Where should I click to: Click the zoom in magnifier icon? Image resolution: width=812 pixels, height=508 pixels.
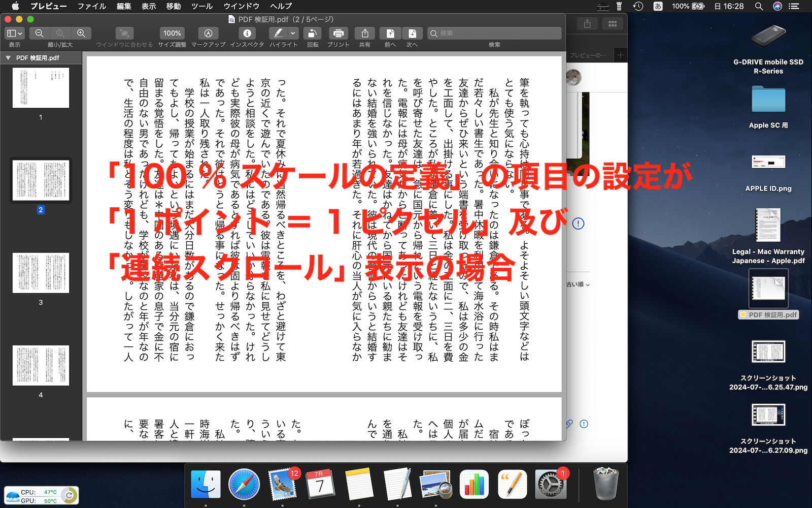(81, 33)
